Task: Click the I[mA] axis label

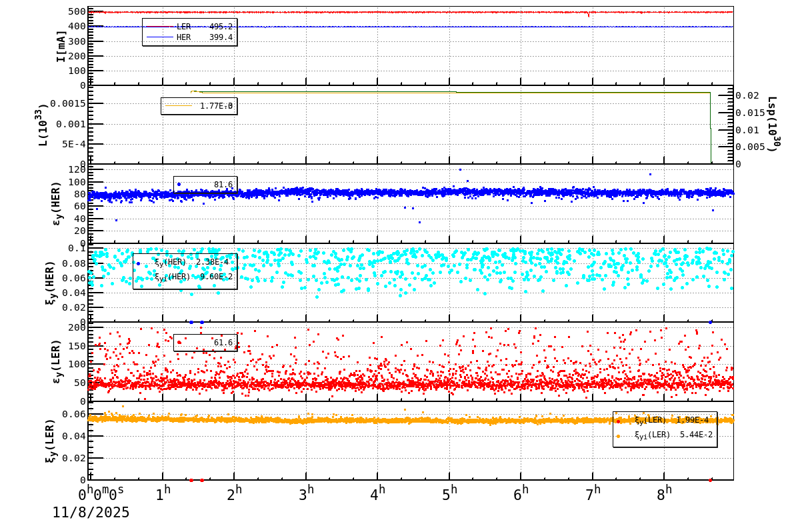Action: point(61,46)
